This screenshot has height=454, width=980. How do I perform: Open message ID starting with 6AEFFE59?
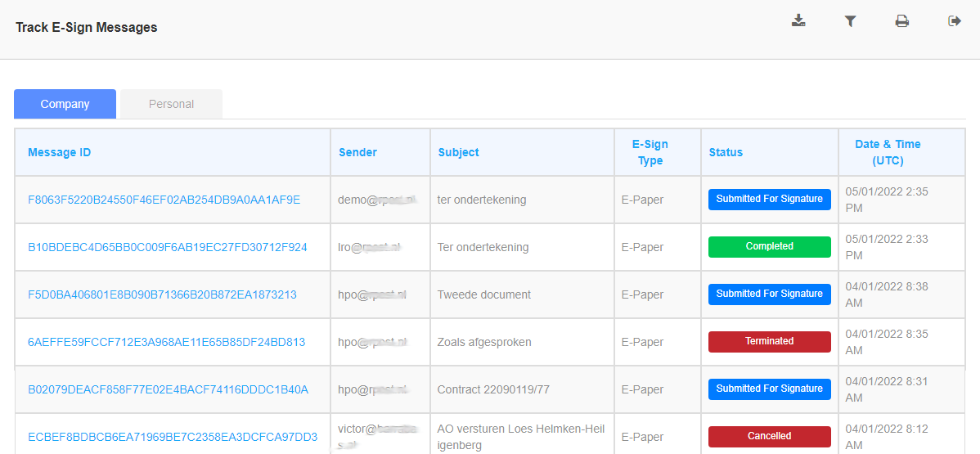[x=166, y=342]
